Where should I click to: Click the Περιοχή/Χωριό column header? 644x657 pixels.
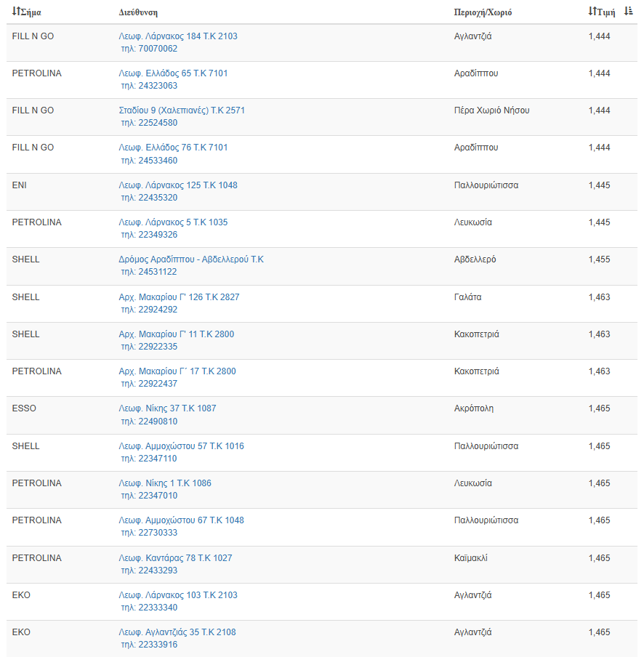[x=483, y=12]
